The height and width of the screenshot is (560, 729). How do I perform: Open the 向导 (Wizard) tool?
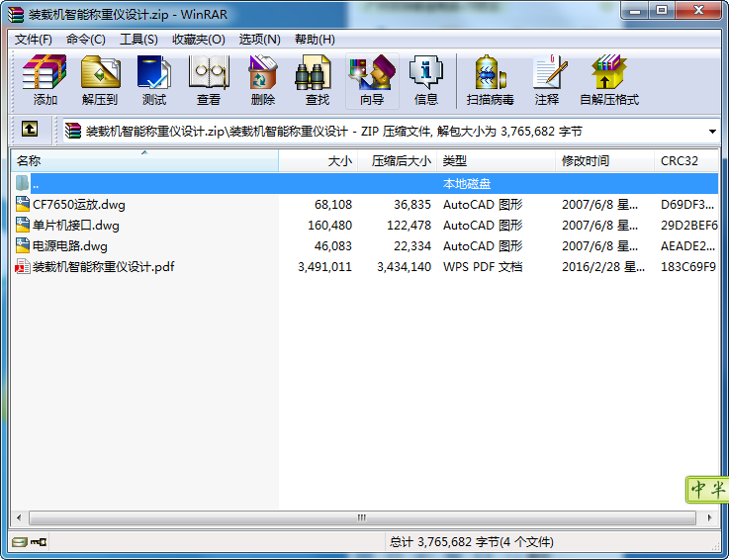click(x=372, y=80)
